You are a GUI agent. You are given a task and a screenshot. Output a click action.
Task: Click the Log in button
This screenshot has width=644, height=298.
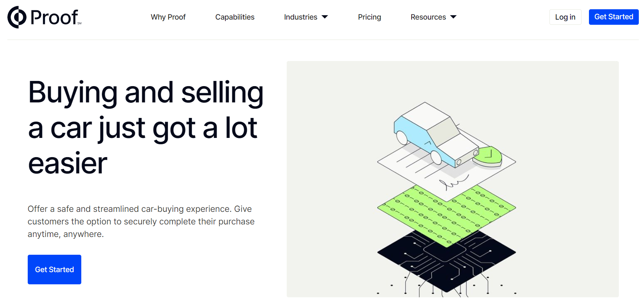pos(565,17)
